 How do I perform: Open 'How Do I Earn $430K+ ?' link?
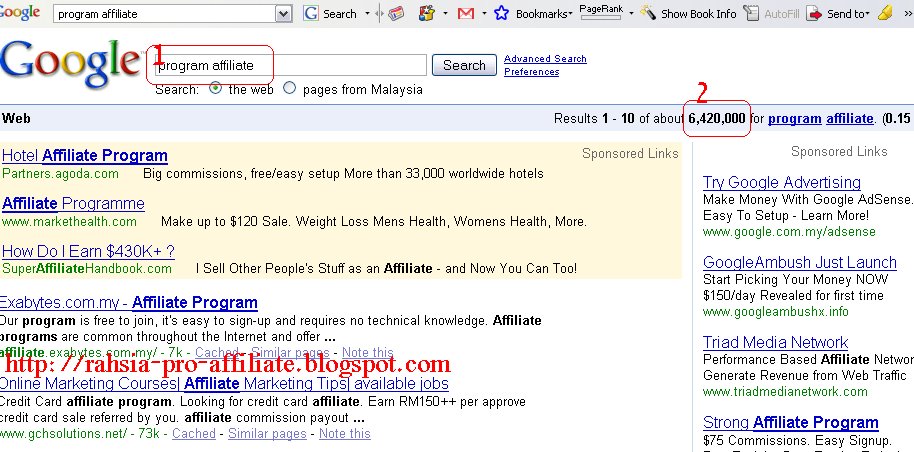coord(88,251)
